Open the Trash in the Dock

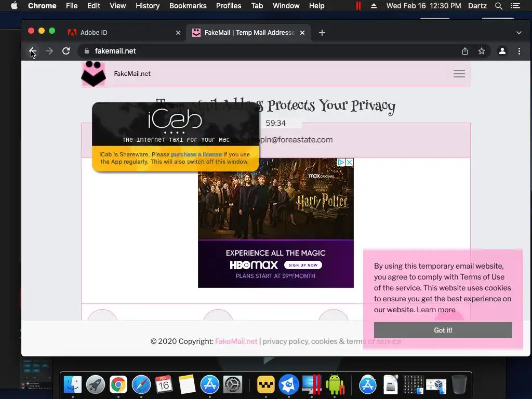[459, 385]
